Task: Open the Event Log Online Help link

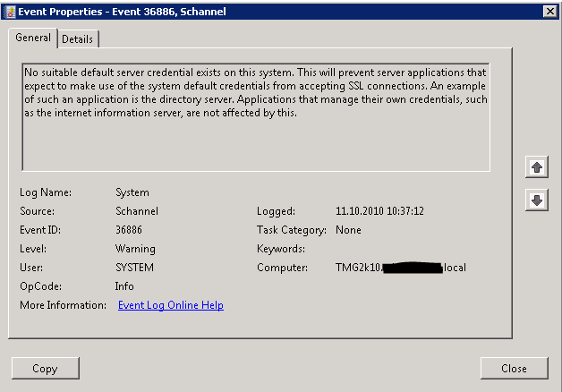Action: 171,305
